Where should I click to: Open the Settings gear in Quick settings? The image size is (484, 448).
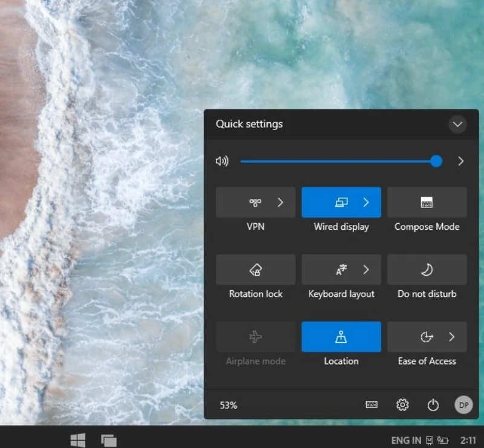click(x=402, y=405)
